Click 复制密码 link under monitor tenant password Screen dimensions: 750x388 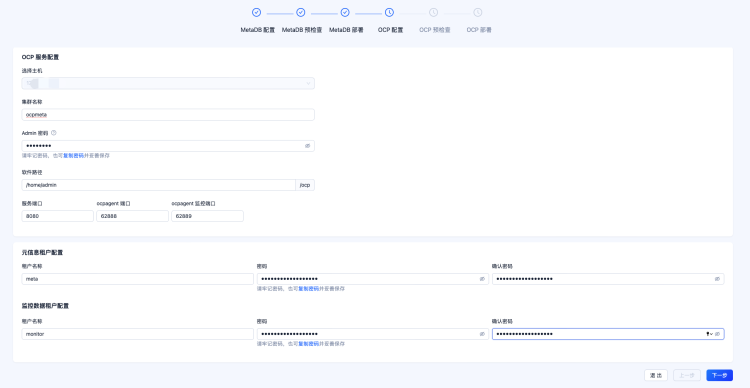click(x=309, y=344)
